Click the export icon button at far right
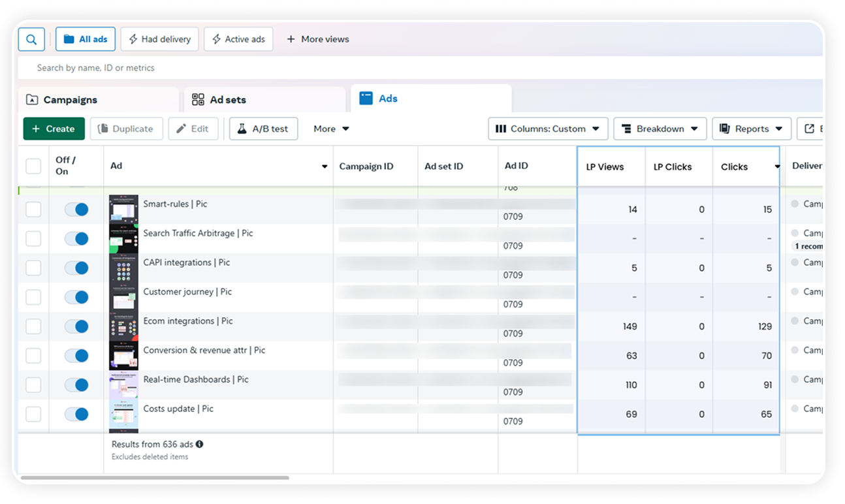 pyautogui.click(x=809, y=129)
